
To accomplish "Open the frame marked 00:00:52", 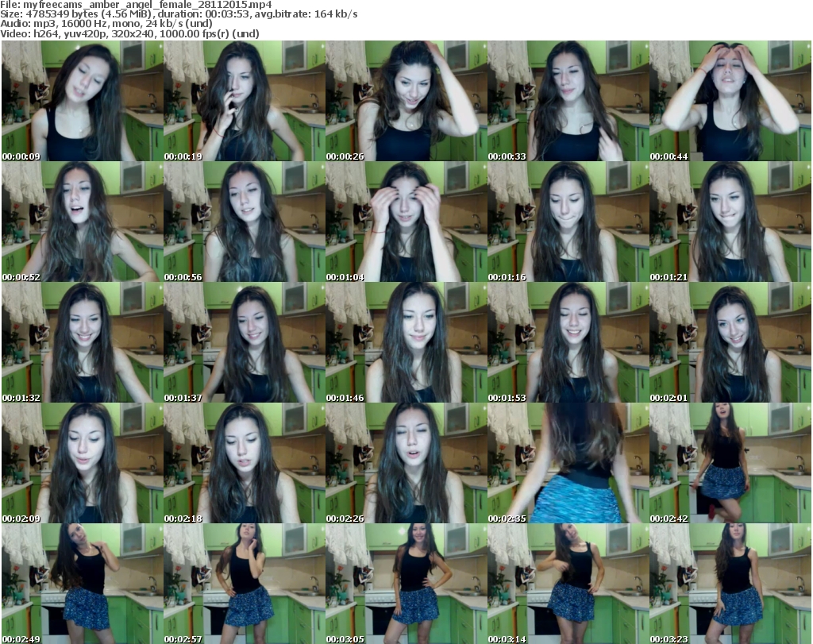I will coord(82,222).
